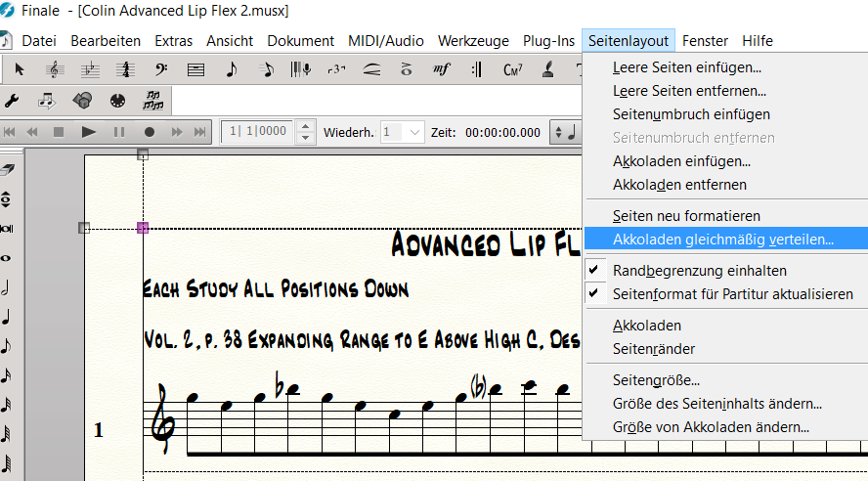Choose the half note duration

coord(6,287)
